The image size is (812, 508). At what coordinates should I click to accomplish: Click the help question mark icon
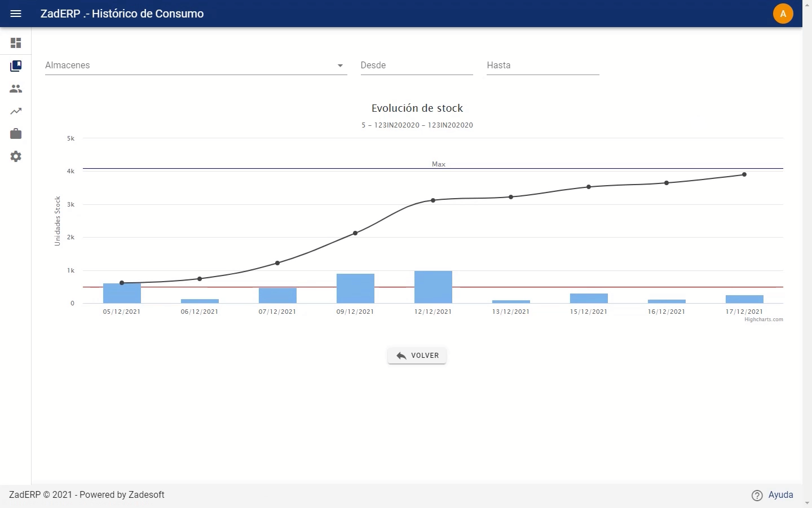tap(757, 495)
